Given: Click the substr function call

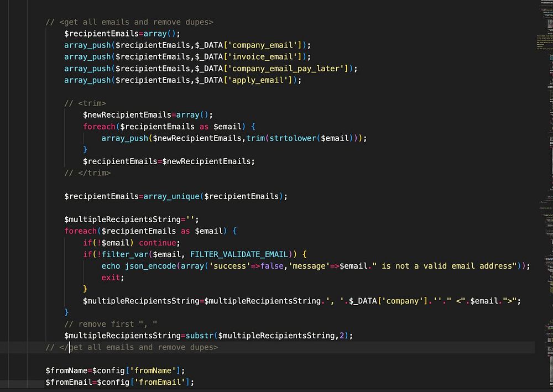Looking at the screenshot, I should tap(200, 336).
